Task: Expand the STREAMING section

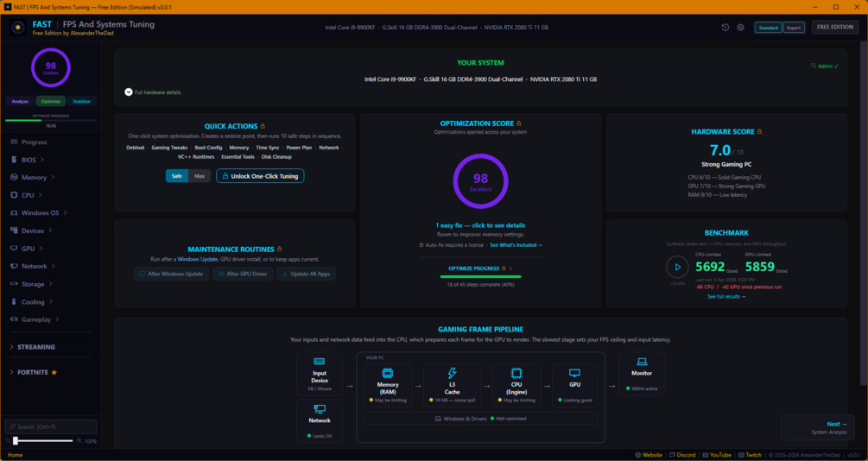Action: [33, 347]
